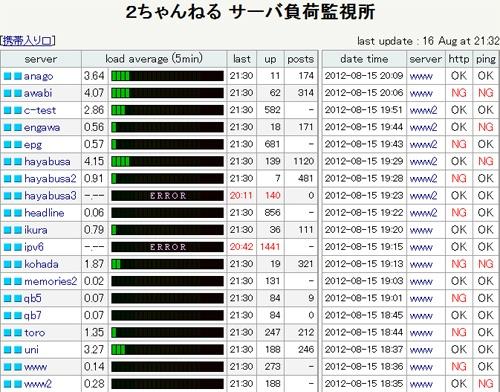Click the first blue square icon beside uni
The height and width of the screenshot is (392, 500).
tap(7, 350)
